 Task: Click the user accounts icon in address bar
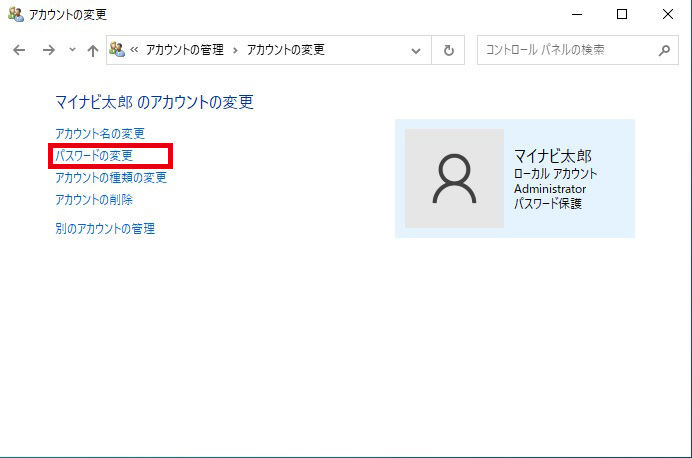click(117, 49)
